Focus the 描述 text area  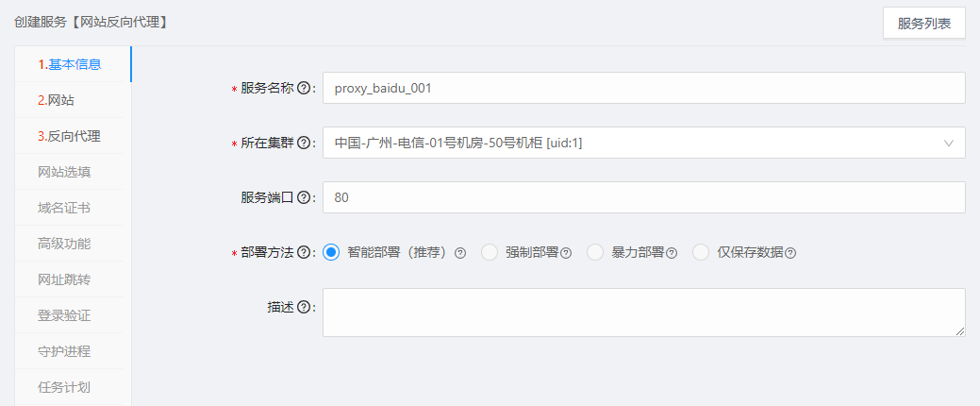644,313
